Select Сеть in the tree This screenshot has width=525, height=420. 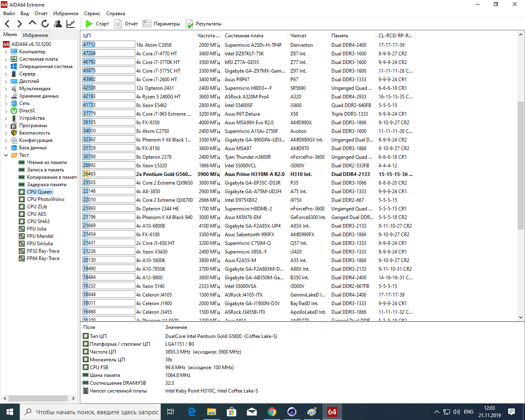(24, 103)
